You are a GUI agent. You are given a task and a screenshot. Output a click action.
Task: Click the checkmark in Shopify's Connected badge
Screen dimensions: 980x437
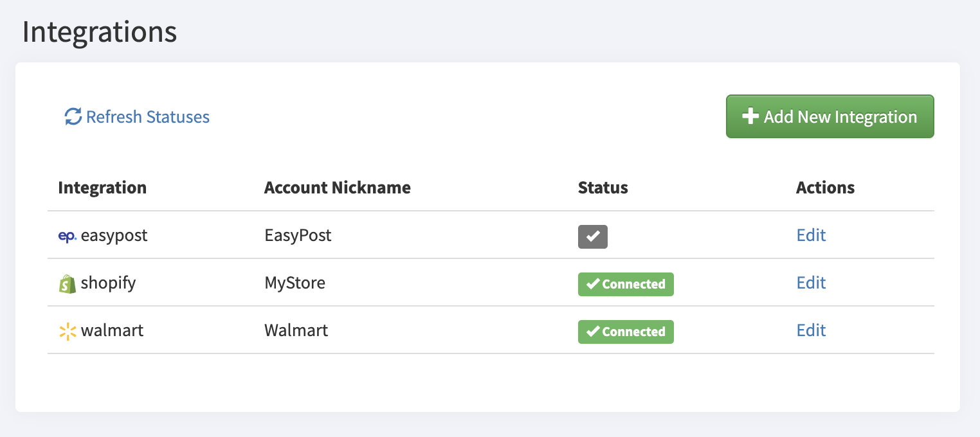tap(593, 284)
